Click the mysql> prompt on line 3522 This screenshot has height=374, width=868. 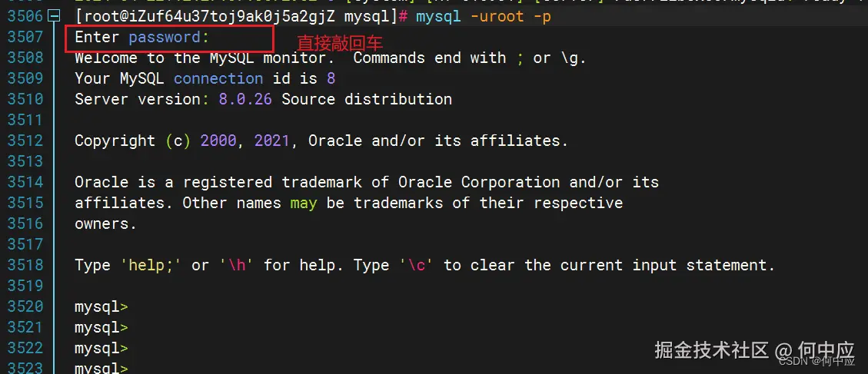[101, 349]
